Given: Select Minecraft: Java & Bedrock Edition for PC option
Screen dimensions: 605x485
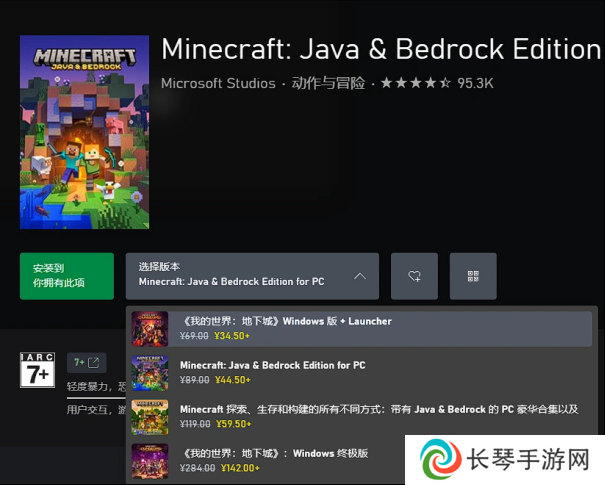Looking at the screenshot, I should pyautogui.click(x=362, y=373).
